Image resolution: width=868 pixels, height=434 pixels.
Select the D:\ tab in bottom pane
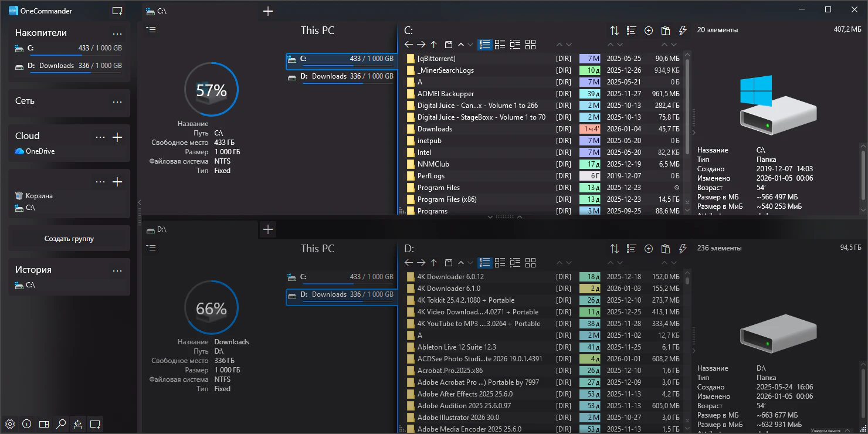tap(199, 229)
